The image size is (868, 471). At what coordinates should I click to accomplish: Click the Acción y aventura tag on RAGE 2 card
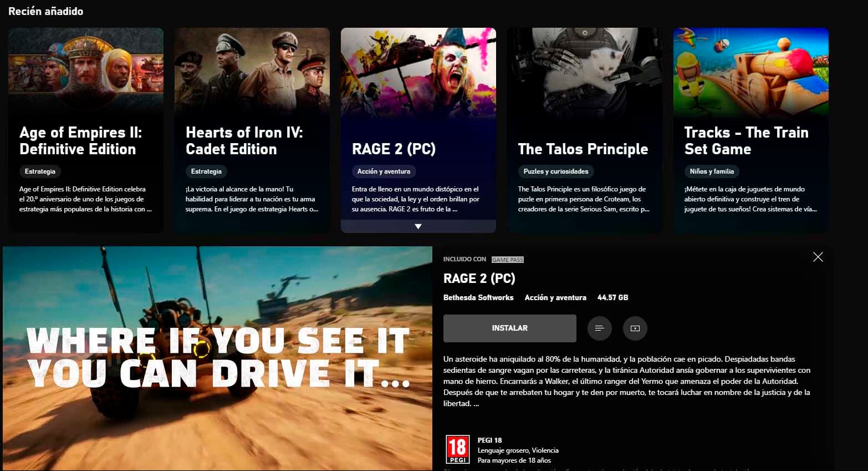tap(384, 171)
